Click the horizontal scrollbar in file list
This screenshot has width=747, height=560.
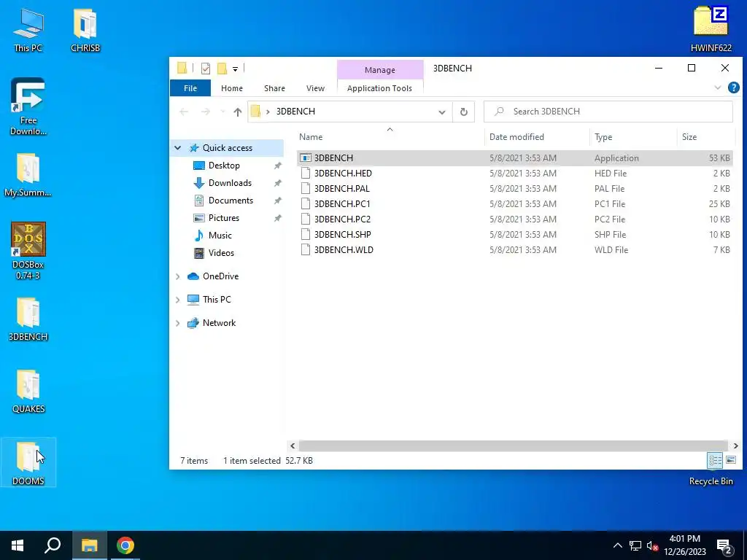(x=513, y=446)
